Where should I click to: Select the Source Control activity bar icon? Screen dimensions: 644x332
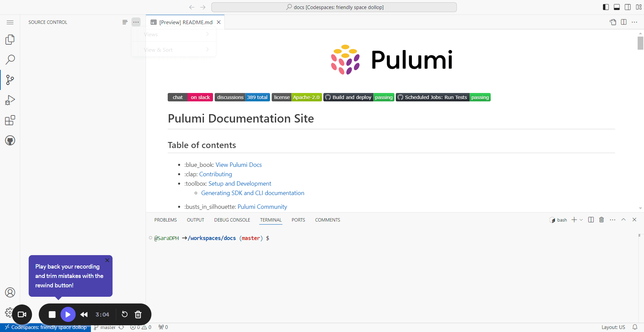tap(10, 80)
